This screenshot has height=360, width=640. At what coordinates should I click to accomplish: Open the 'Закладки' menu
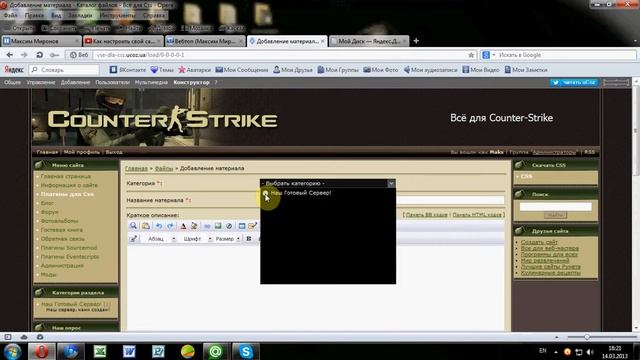pyautogui.click(x=80, y=16)
